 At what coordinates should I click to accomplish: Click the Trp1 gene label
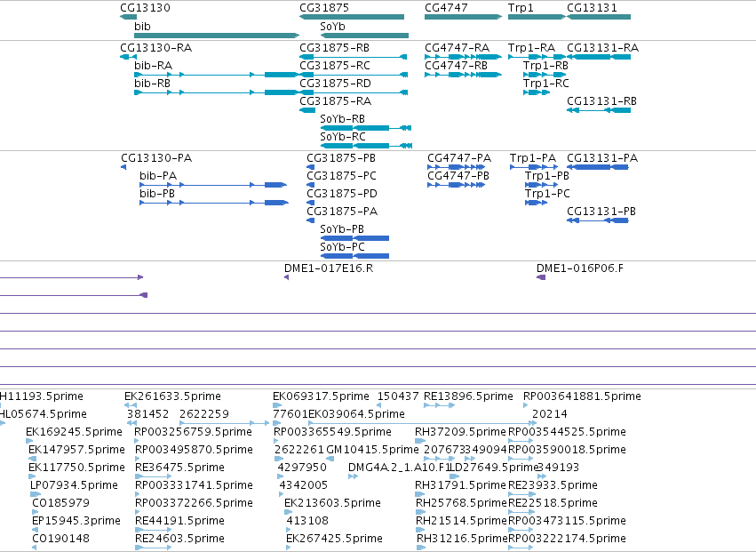521,8
